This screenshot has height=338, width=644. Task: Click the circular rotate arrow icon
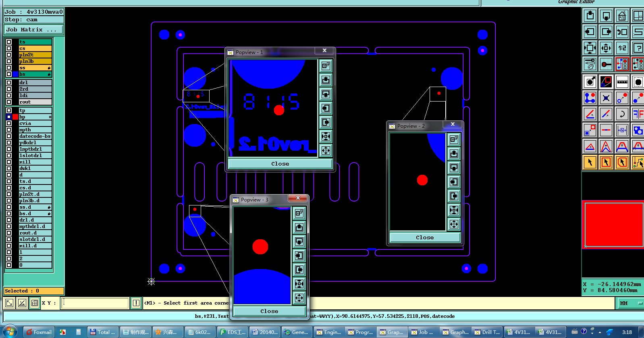pyautogui.click(x=622, y=114)
